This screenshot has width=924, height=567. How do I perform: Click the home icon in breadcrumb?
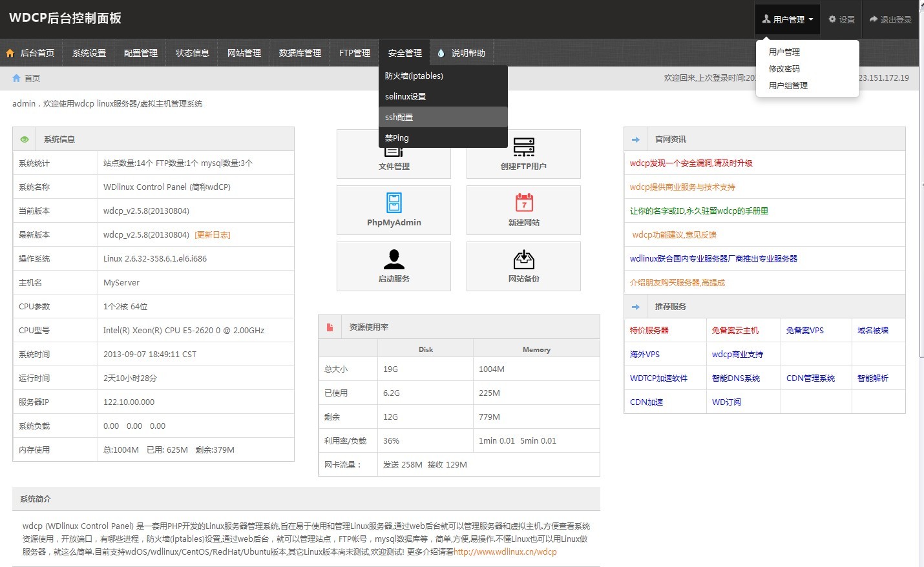point(17,78)
